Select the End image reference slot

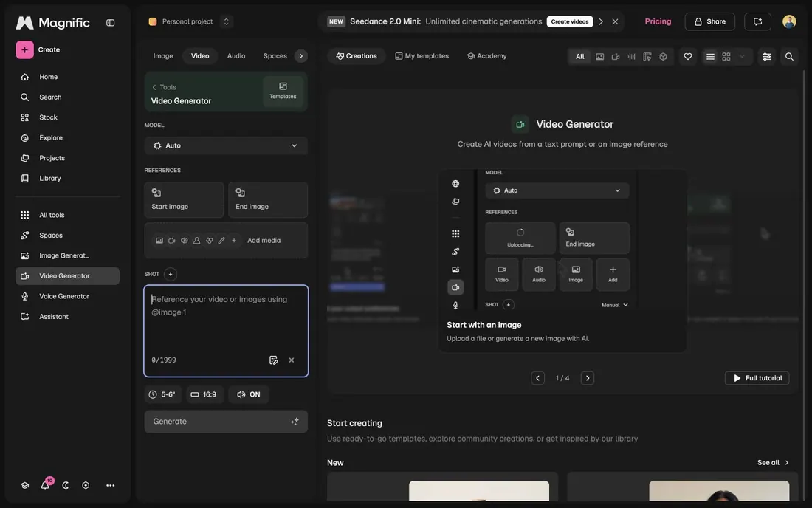[268, 199]
